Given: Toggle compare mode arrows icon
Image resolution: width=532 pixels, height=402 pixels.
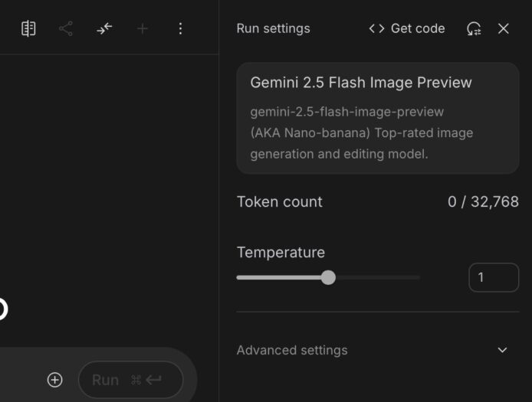Looking at the screenshot, I should (104, 28).
